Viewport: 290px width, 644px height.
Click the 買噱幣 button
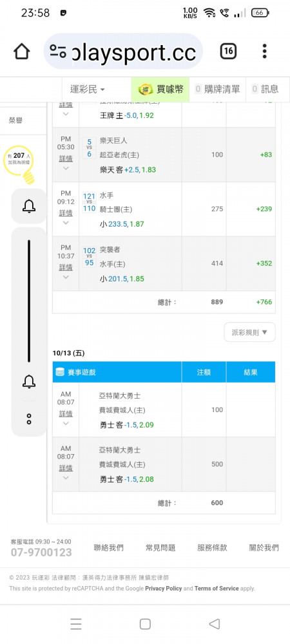coord(160,89)
